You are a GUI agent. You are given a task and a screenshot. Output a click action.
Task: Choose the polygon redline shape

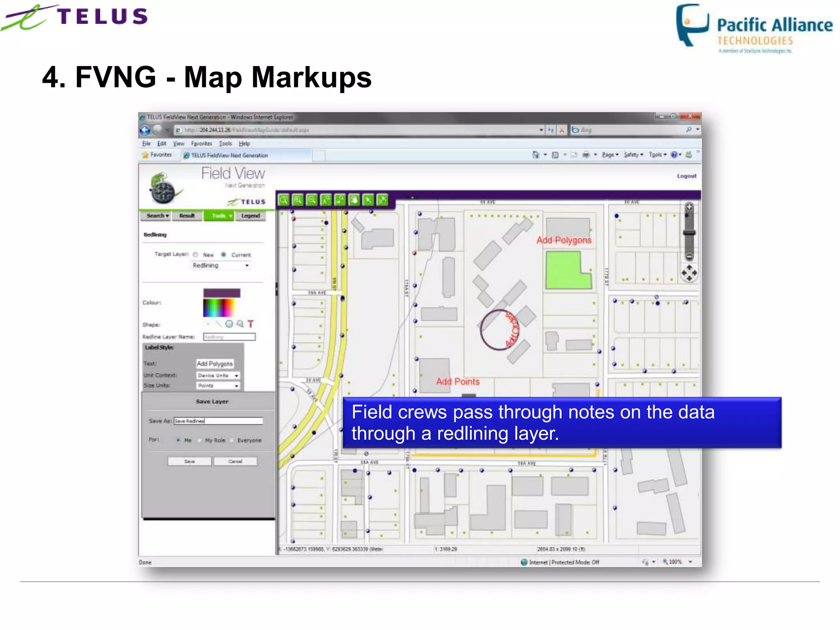tap(240, 324)
